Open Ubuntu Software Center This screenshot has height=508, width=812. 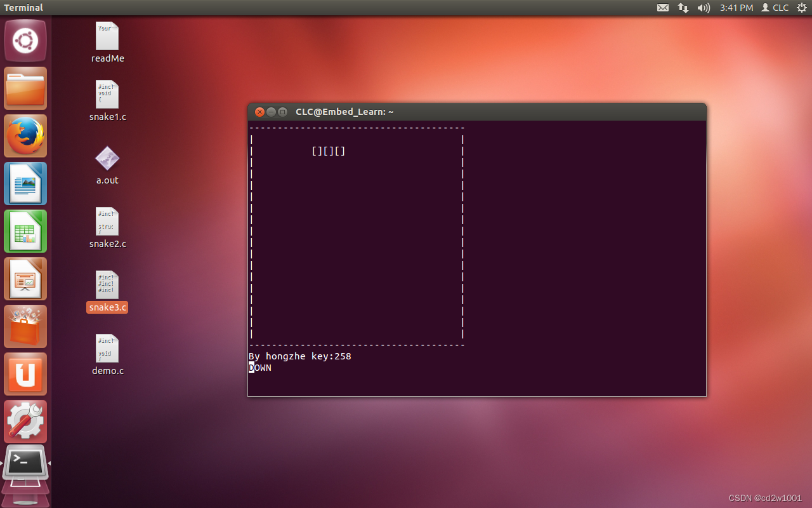(25, 326)
